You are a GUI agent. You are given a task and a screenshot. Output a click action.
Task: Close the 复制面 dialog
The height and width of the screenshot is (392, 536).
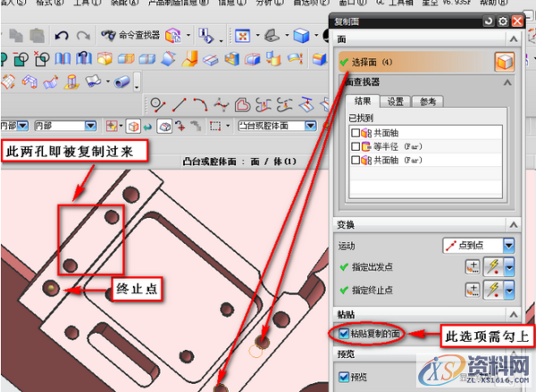coord(517,21)
